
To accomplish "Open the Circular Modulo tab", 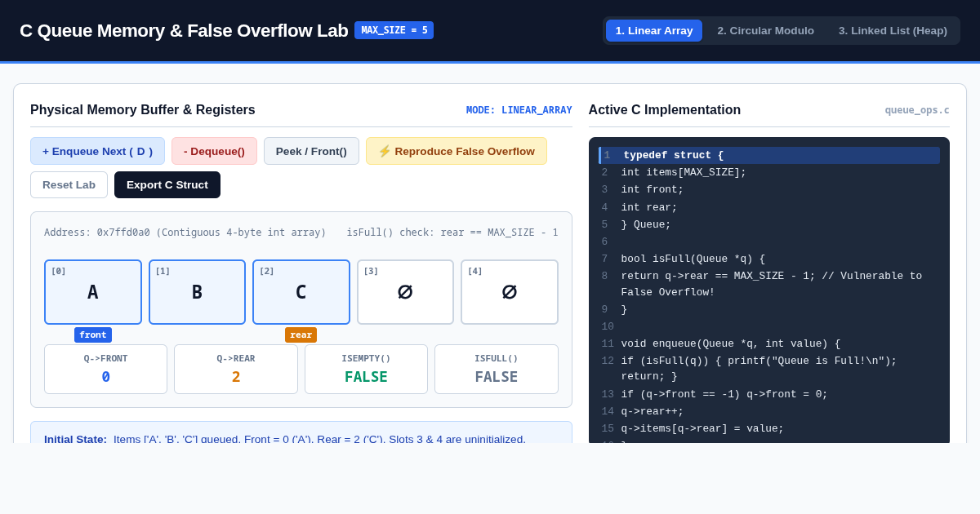I will [x=765, y=31].
